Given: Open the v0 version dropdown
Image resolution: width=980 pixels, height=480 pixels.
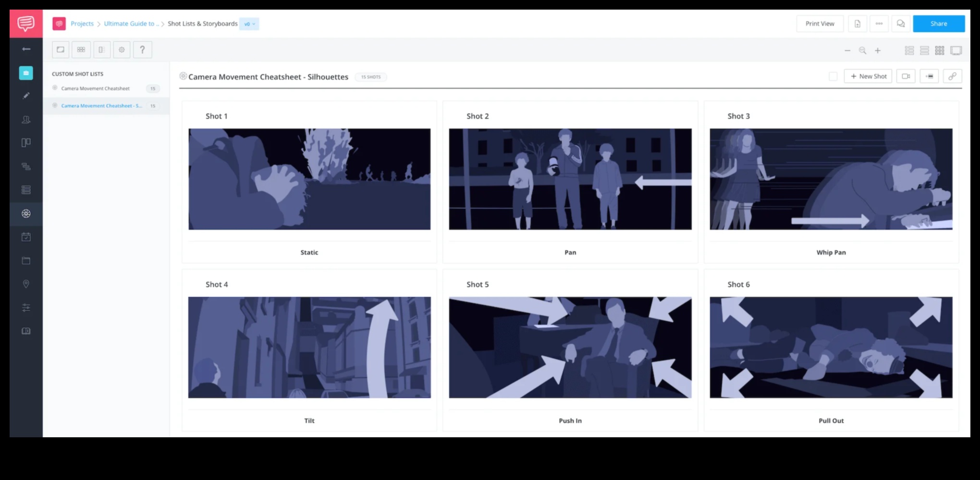Looking at the screenshot, I should pos(249,24).
